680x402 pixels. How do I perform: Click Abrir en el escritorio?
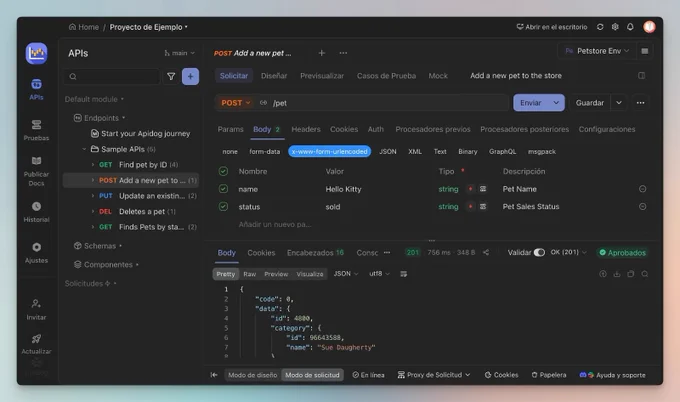point(552,27)
